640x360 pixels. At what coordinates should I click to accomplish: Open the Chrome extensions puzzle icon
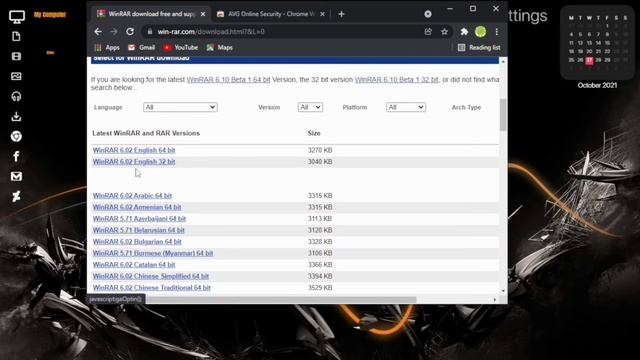[x=464, y=31]
